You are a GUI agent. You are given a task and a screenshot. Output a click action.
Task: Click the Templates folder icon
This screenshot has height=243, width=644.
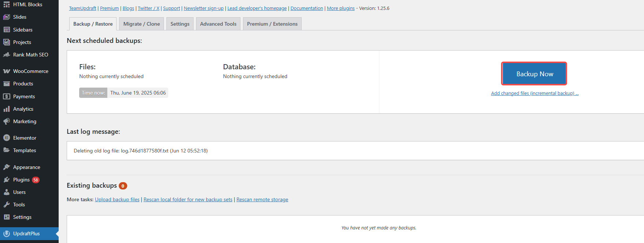(7, 150)
